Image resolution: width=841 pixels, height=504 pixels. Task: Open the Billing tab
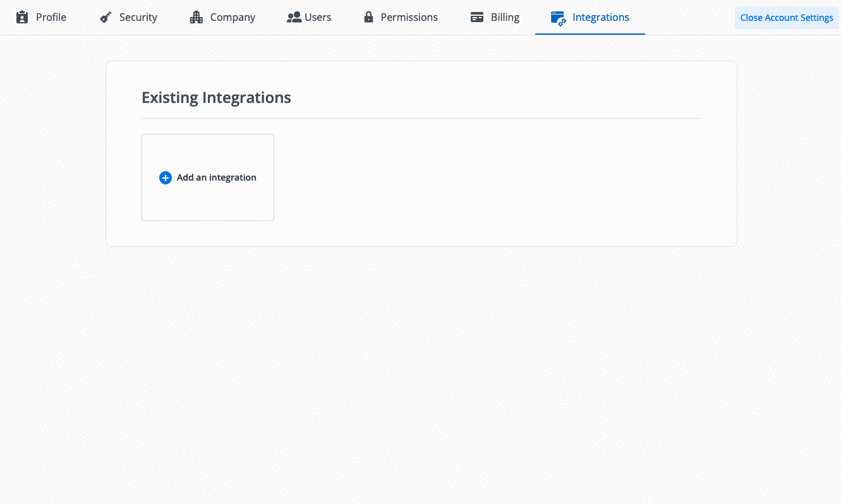495,17
